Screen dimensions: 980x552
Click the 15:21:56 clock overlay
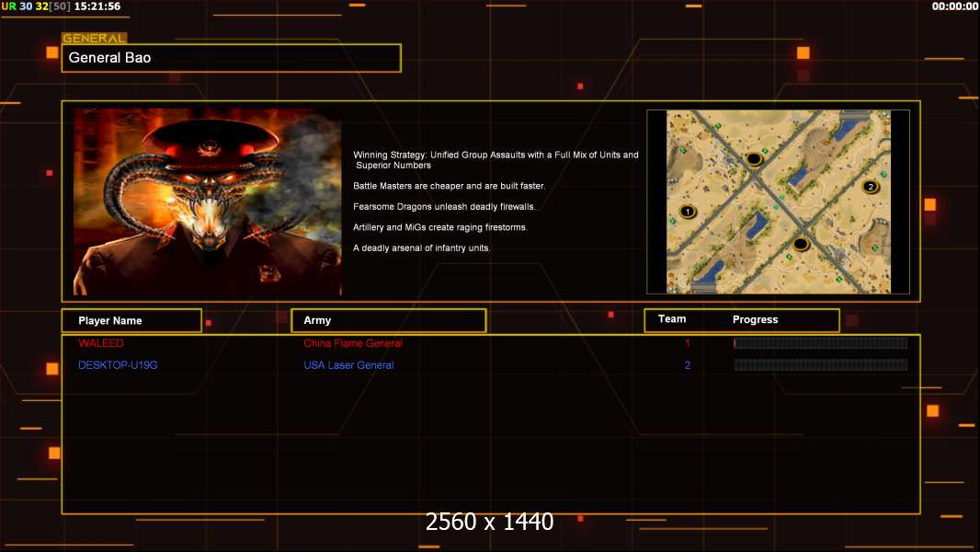(x=97, y=6)
